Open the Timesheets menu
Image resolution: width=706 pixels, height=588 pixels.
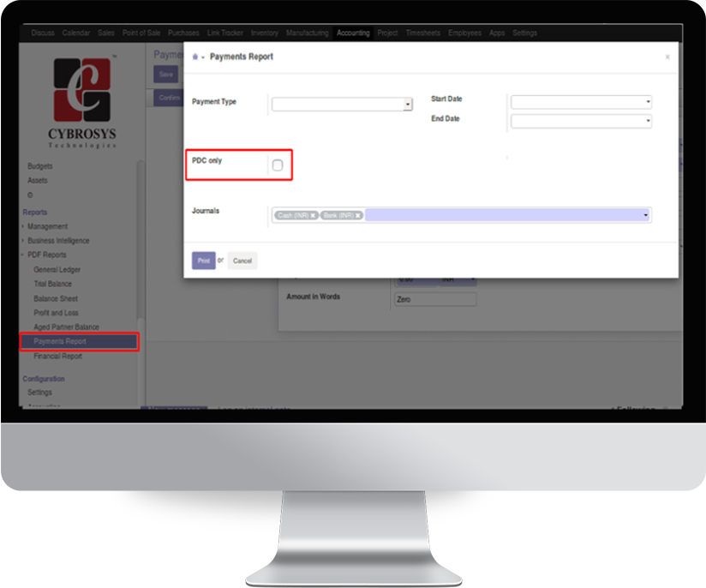click(x=422, y=33)
